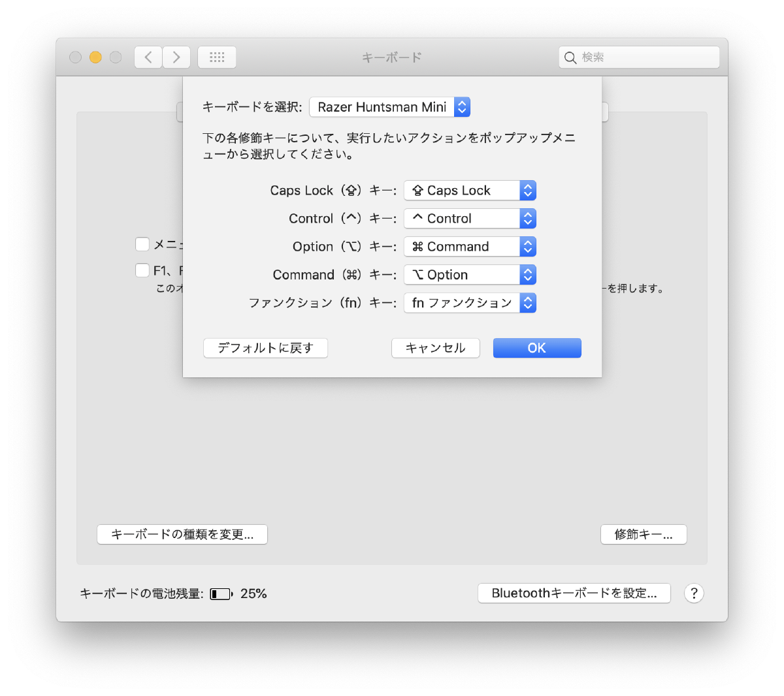The width and height of the screenshot is (784, 696).
Task: Click the キャンセル button
Action: pyautogui.click(x=435, y=348)
